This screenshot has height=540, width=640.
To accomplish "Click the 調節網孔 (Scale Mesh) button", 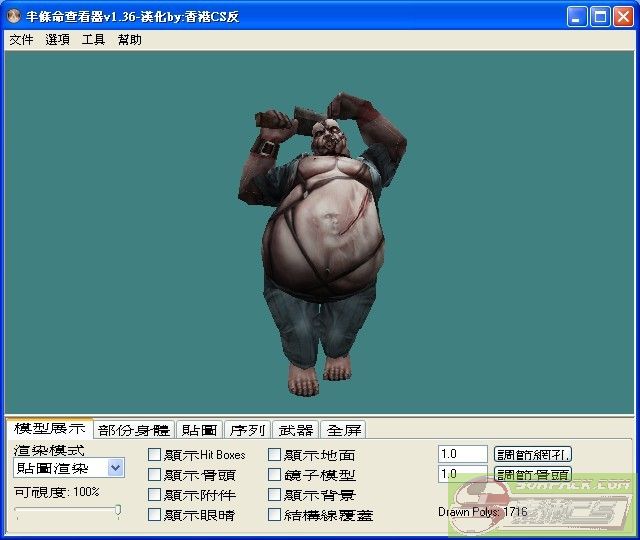I will (533, 455).
